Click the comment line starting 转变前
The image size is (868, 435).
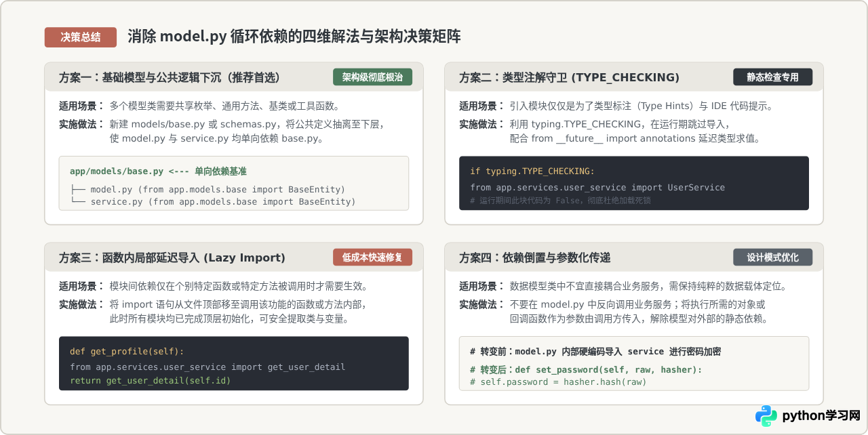(595, 352)
